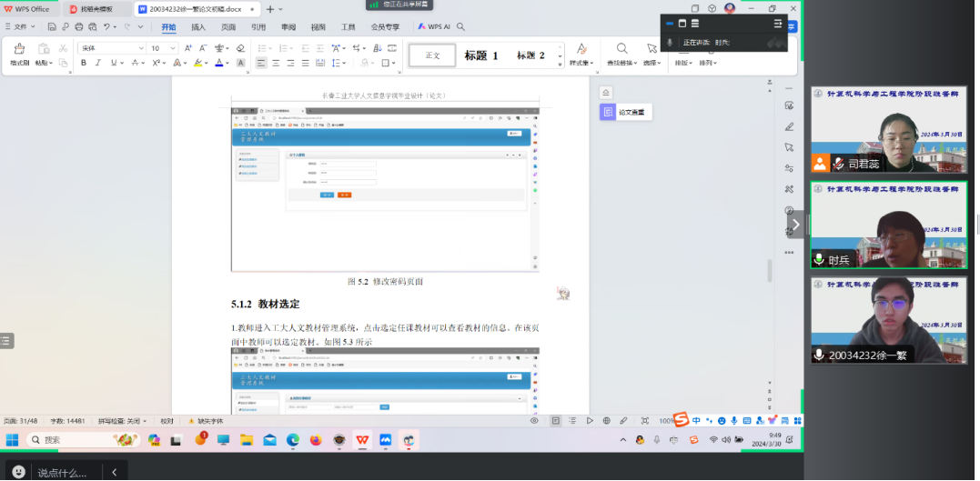
Task: Click the Format Painter (格式刷) icon
Action: [19, 49]
